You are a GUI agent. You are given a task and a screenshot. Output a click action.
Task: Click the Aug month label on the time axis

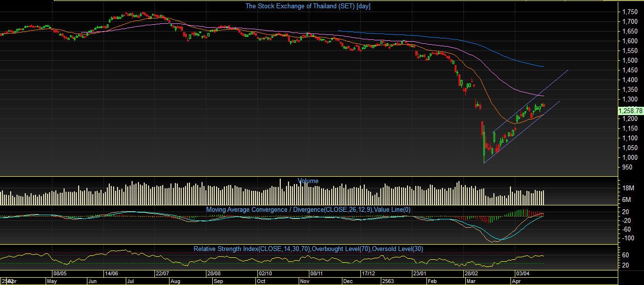[x=176, y=281]
